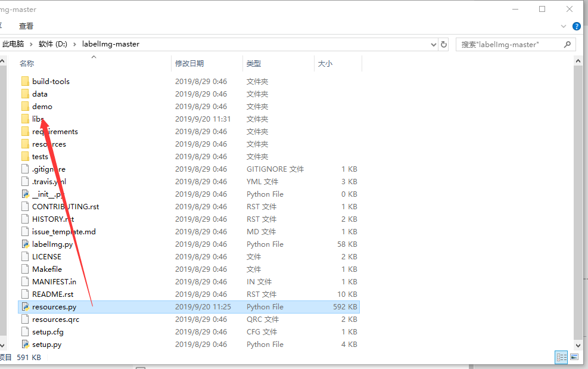The height and width of the screenshot is (369, 588).
Task: Select the resources.qrc file icon
Action: [25, 319]
